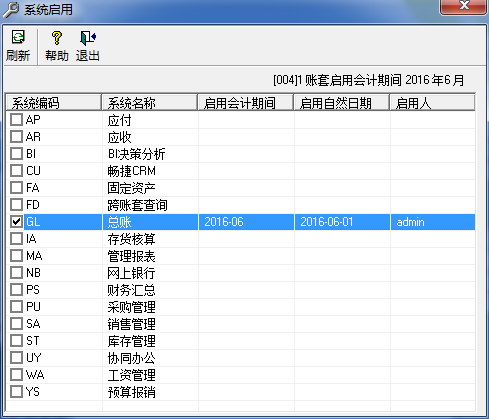
Task: Click the 启用自然日期 column header
Action: pos(342,103)
